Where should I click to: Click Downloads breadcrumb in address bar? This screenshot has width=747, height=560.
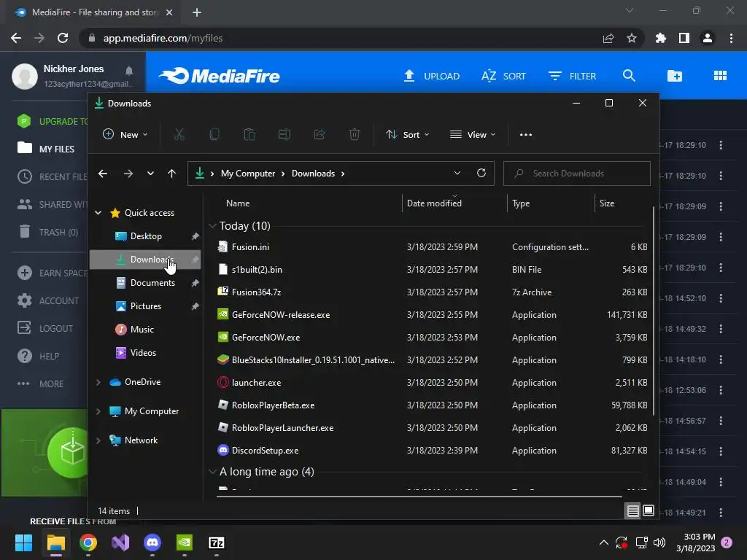click(313, 174)
